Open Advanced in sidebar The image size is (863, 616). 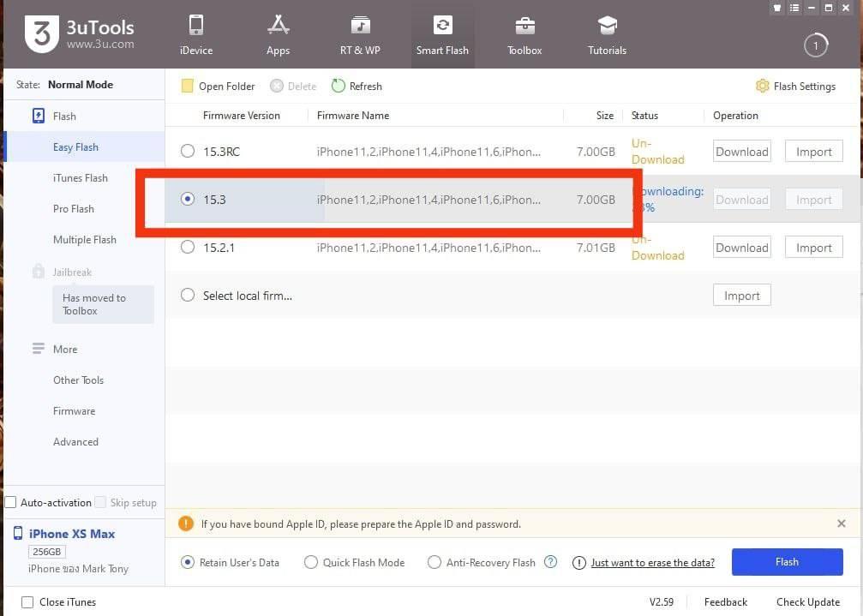click(76, 441)
